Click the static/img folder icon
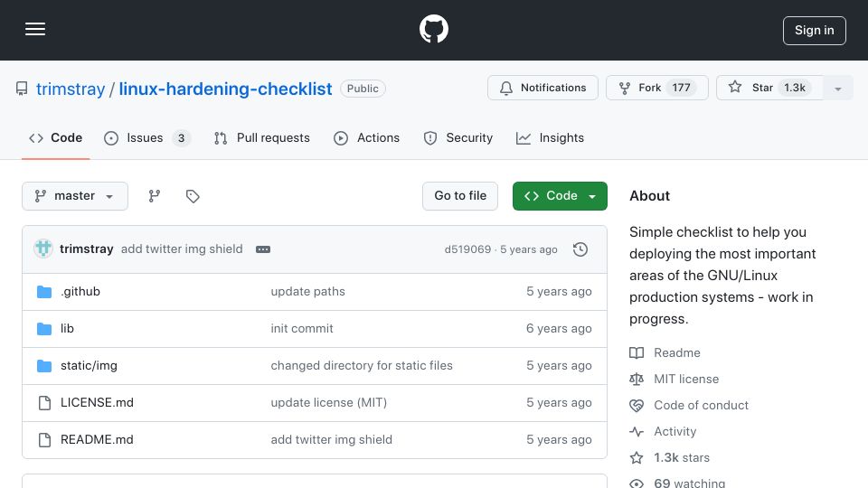This screenshot has height=488, width=868. click(44, 366)
